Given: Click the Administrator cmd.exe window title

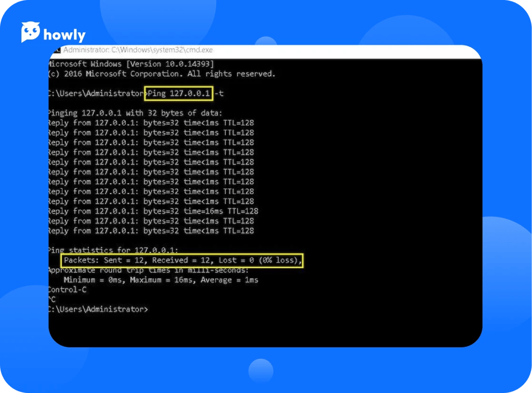Looking at the screenshot, I should [138, 50].
